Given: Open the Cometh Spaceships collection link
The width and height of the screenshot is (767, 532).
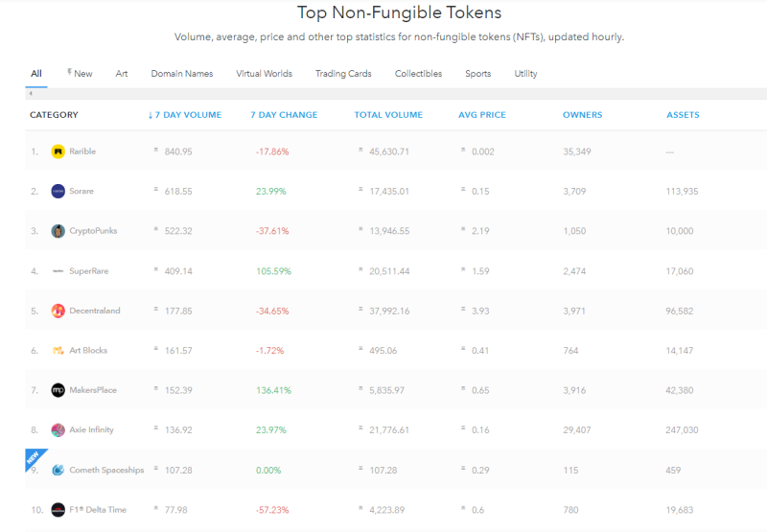Looking at the screenshot, I should 106,470.
